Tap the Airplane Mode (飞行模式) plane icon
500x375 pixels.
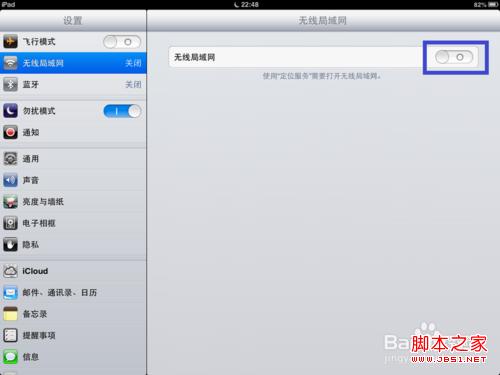[x=10, y=42]
